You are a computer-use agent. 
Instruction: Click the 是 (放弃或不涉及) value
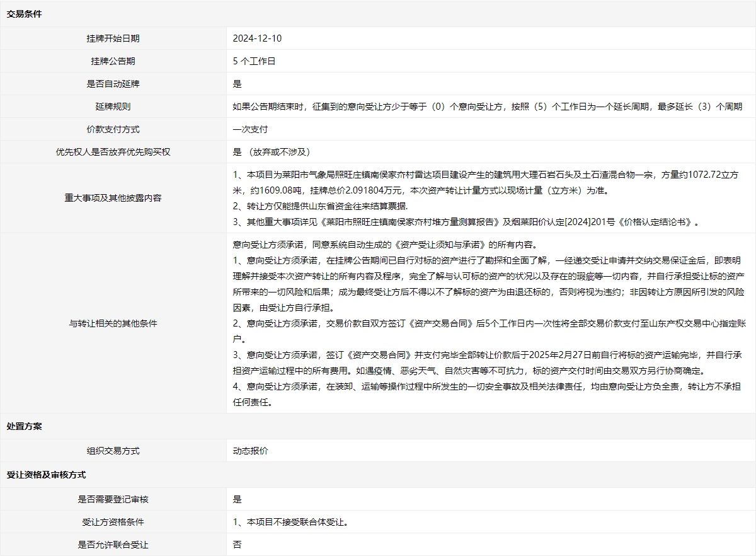pyautogui.click(x=271, y=152)
